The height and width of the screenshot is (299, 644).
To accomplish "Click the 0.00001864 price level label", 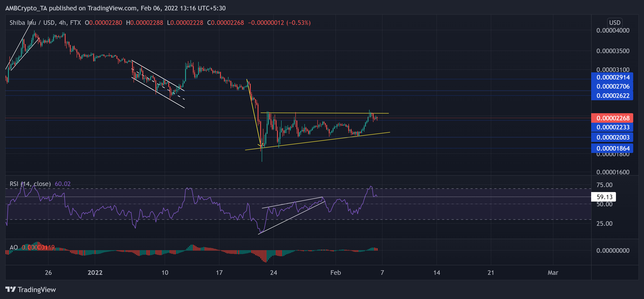I will pos(612,148).
